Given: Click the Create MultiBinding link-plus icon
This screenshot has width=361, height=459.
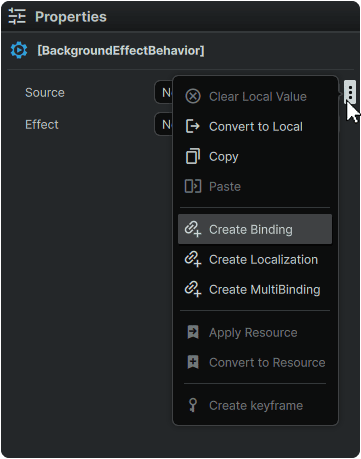Looking at the screenshot, I should [193, 289].
